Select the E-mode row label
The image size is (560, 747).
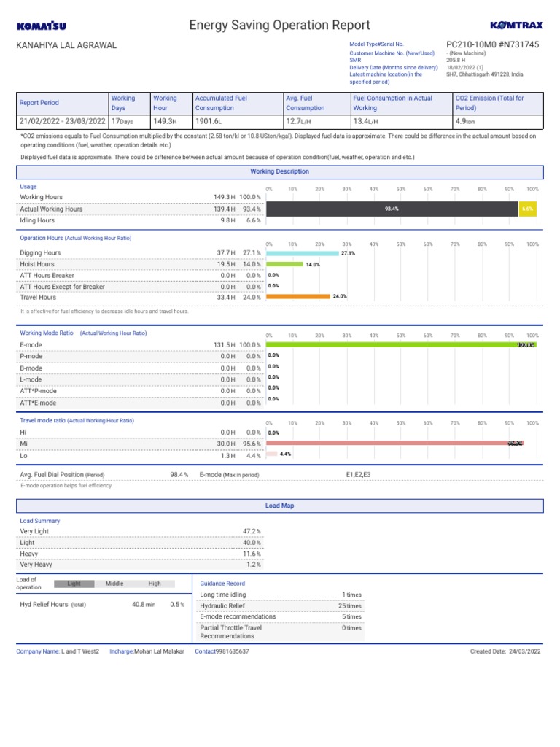(31, 345)
